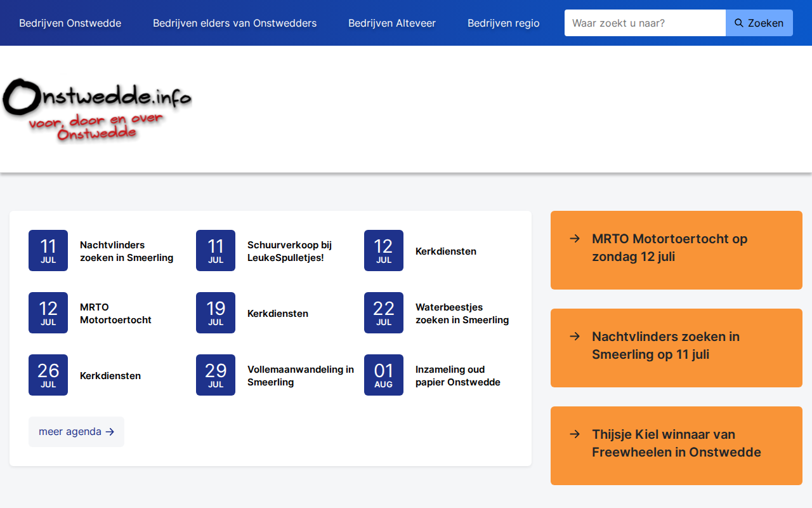
Task: Click the 29 JUL date badge
Action: 216,375
